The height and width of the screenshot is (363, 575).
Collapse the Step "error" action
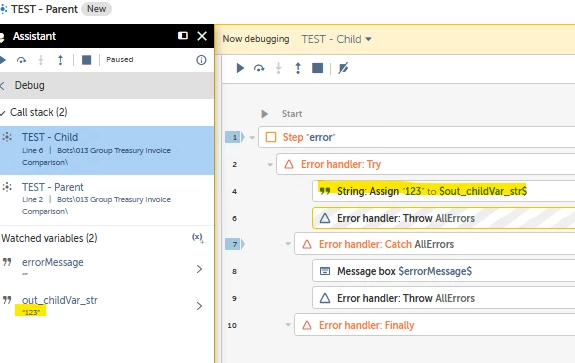coord(252,138)
